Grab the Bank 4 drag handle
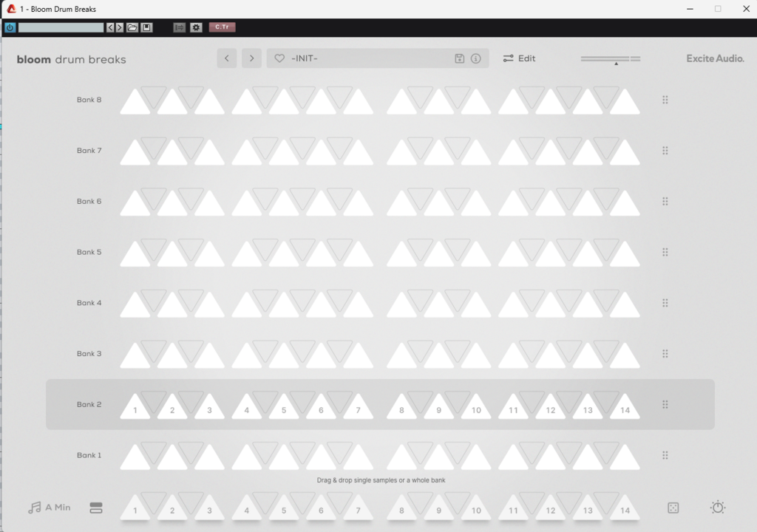Screen dimensions: 757x532 (x=665, y=303)
